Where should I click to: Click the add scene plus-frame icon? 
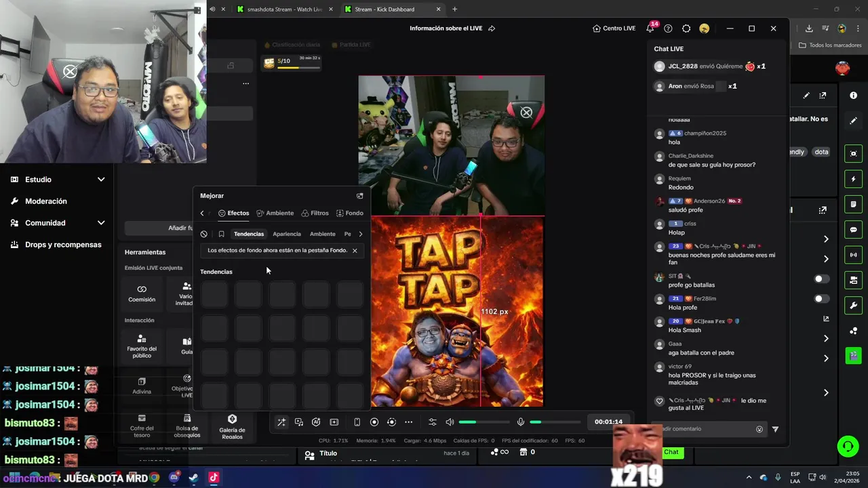click(x=334, y=422)
